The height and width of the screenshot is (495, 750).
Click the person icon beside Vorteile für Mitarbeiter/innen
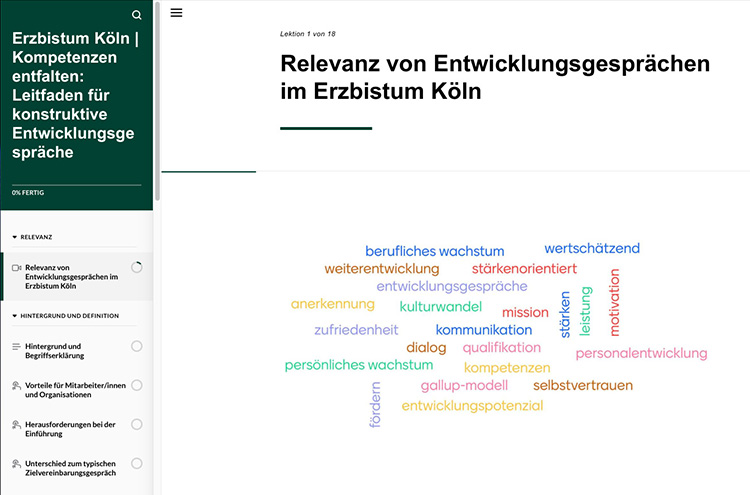[x=16, y=385]
